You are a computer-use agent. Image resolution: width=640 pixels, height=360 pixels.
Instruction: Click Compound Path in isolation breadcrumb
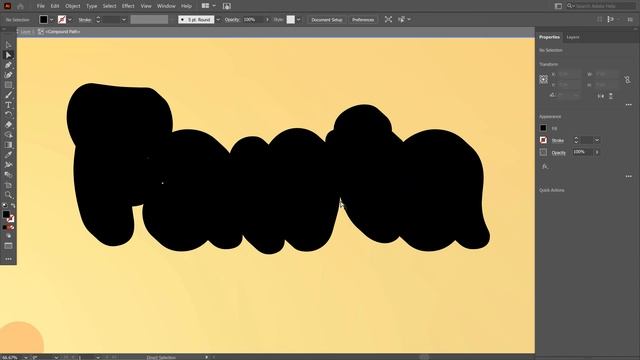coord(62,31)
